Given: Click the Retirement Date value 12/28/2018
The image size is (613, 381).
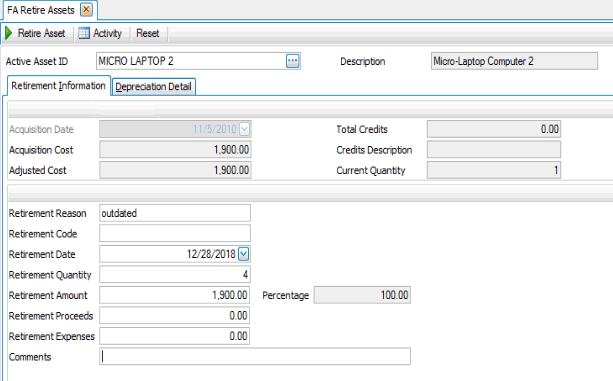Looking at the screenshot, I should coord(211,254).
